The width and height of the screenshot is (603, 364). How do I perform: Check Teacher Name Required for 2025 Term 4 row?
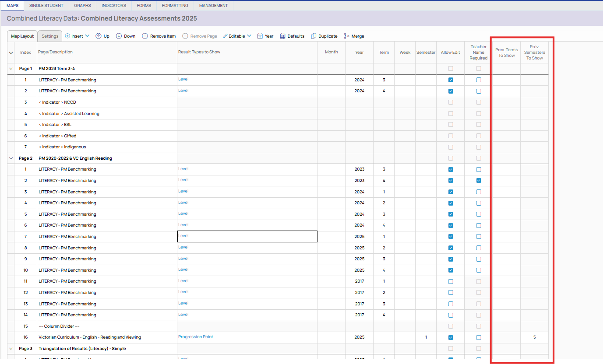pos(479,270)
